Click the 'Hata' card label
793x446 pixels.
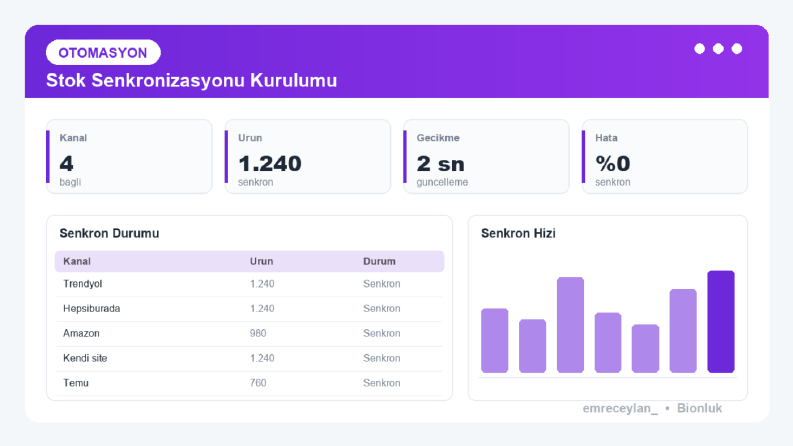(606, 138)
